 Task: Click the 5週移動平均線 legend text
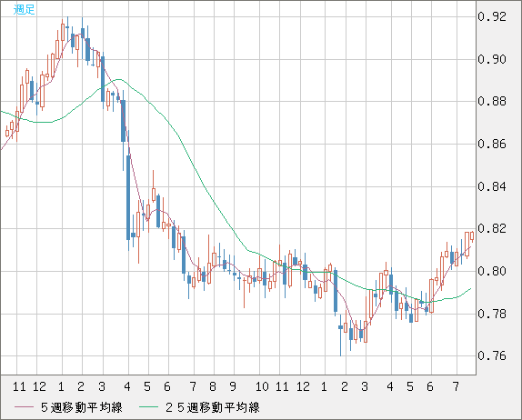82,407
